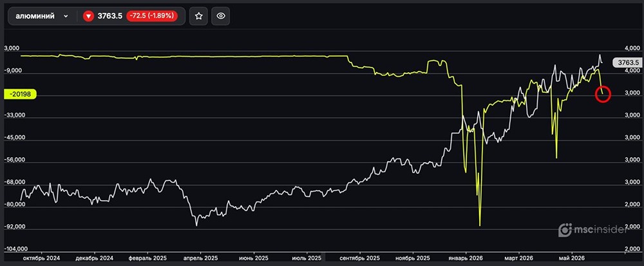Click the январь 2026 date label
Screen dimensions: 644x266
[x=466, y=258]
